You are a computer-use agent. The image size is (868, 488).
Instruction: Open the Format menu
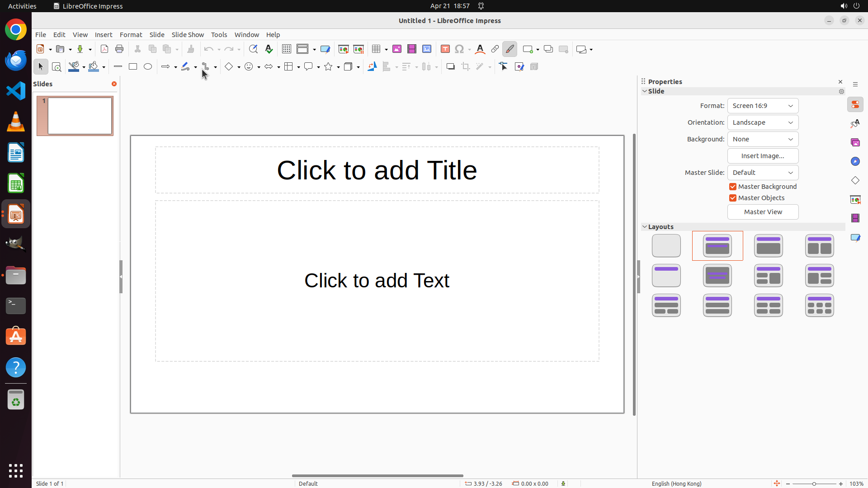[131, 35]
